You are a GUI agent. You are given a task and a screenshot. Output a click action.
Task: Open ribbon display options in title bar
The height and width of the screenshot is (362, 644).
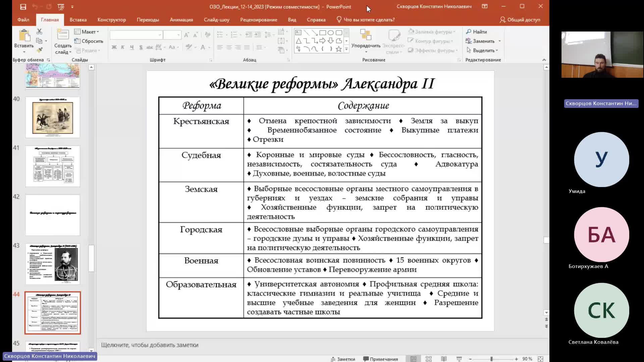pos(485,6)
